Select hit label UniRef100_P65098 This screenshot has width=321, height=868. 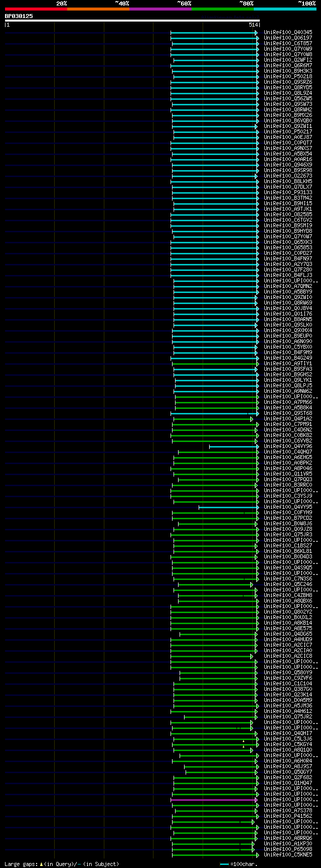coord(288,849)
